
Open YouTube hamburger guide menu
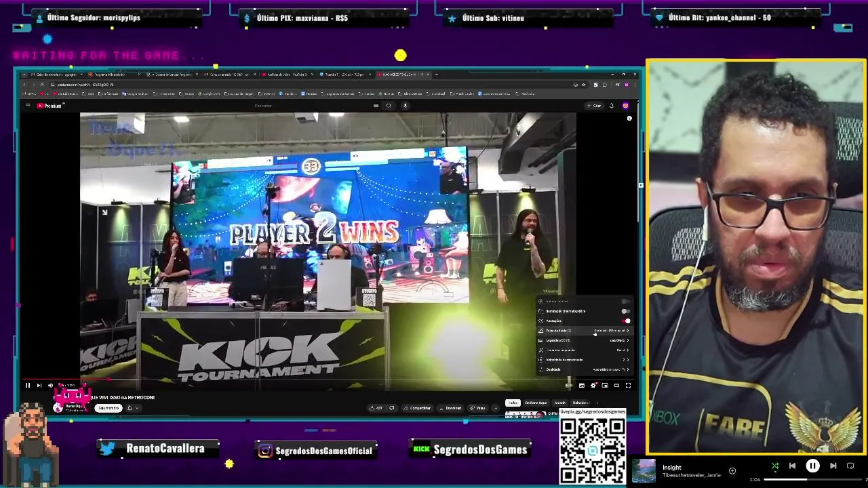click(28, 106)
